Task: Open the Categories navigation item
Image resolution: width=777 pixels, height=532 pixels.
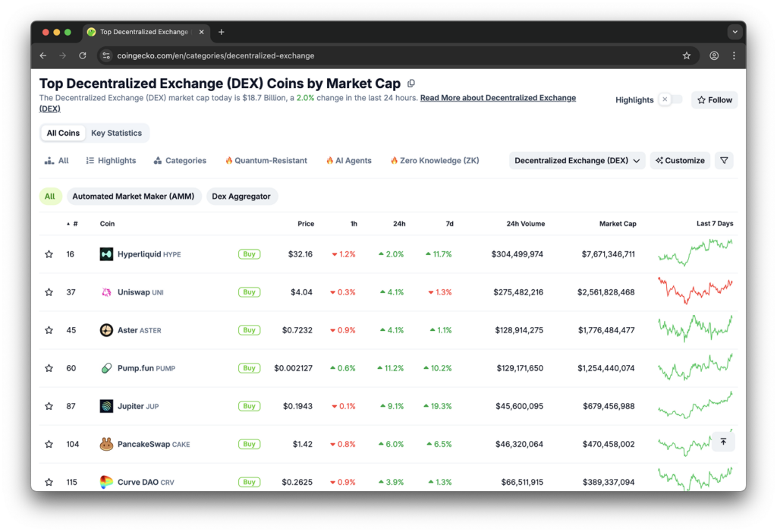Action: click(180, 161)
